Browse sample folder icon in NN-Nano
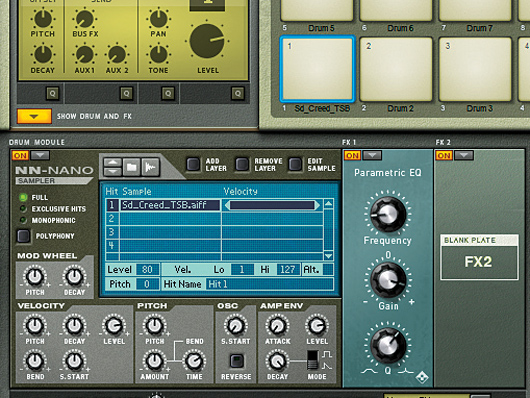530x398 pixels. click(131, 167)
